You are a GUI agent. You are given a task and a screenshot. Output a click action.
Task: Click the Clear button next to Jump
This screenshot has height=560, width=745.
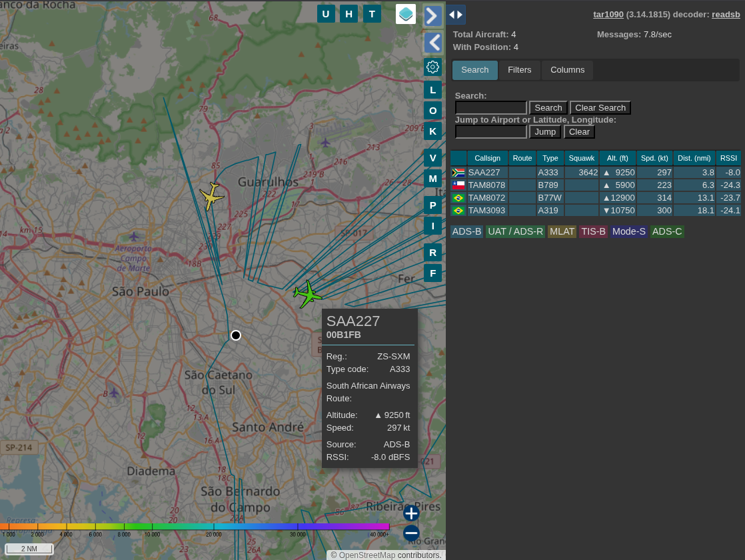click(579, 132)
